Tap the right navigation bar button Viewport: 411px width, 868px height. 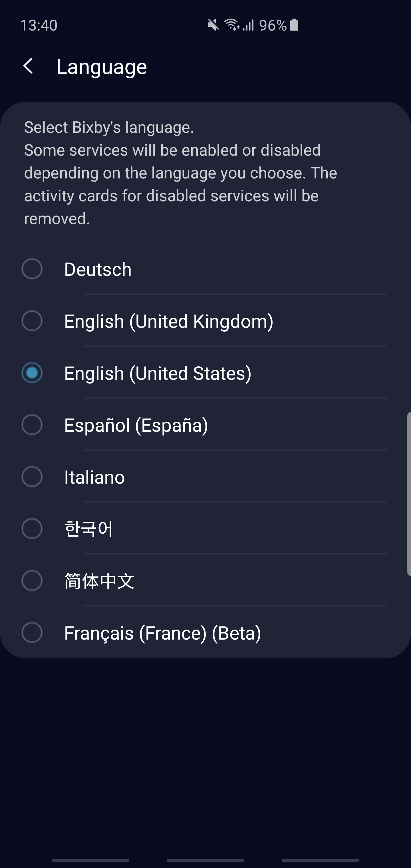tap(320, 860)
